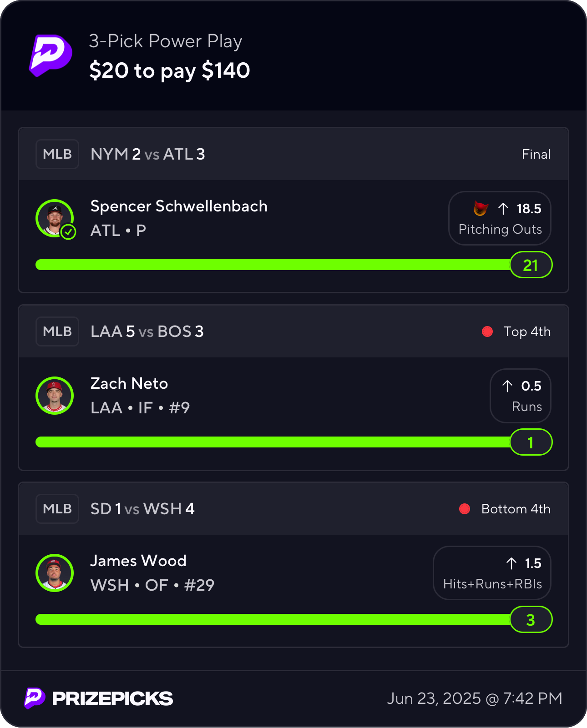Click the 21 value on Schwellenbach's progress bar
This screenshot has height=728, width=587.
coord(531,265)
